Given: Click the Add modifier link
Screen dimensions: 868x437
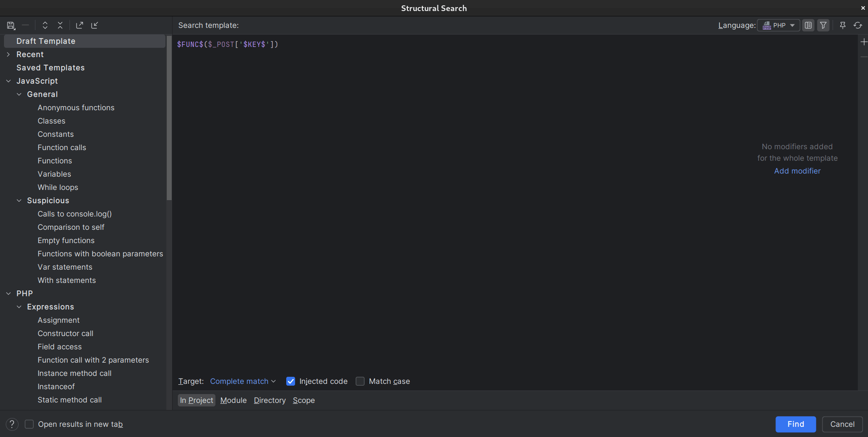Looking at the screenshot, I should tap(797, 171).
